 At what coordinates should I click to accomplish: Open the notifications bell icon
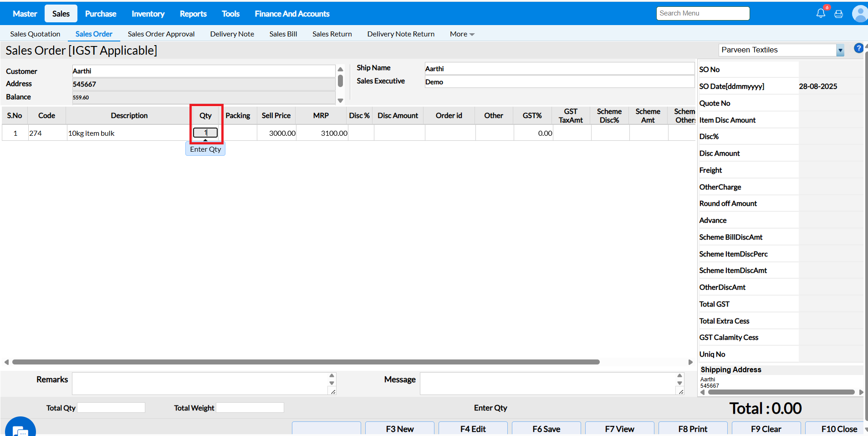pyautogui.click(x=821, y=13)
